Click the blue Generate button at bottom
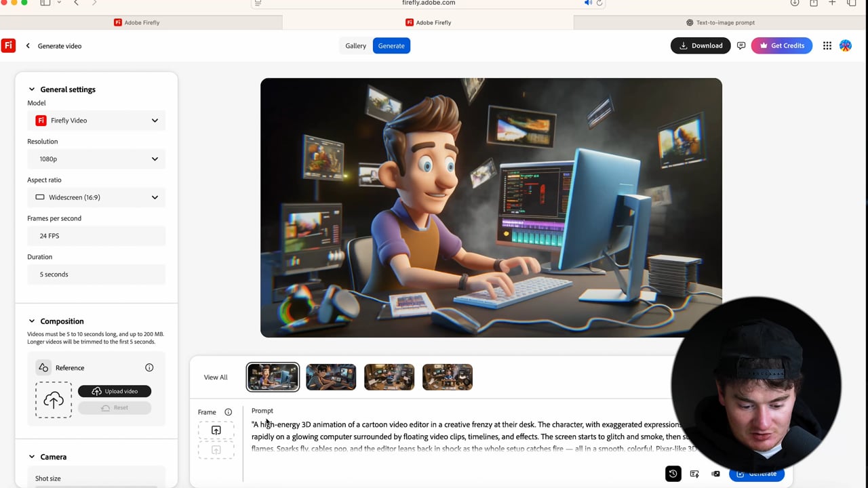Screen dimensions: 868x488 click(757, 474)
